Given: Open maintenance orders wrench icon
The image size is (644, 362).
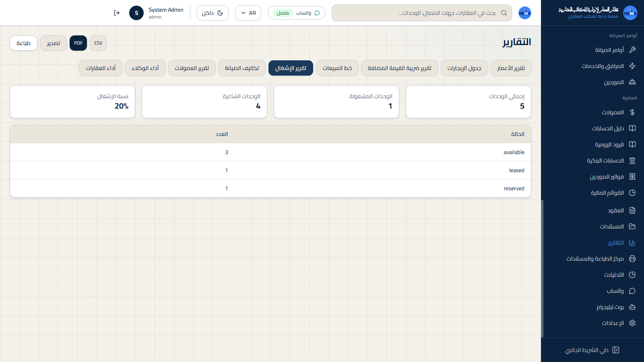Looking at the screenshot, I should pos(632,50).
